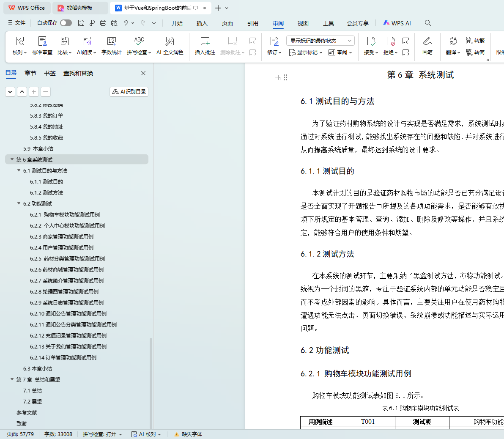Toggle the 自动保存 auto-save switch
This screenshot has height=439, width=504.
click(x=66, y=23)
